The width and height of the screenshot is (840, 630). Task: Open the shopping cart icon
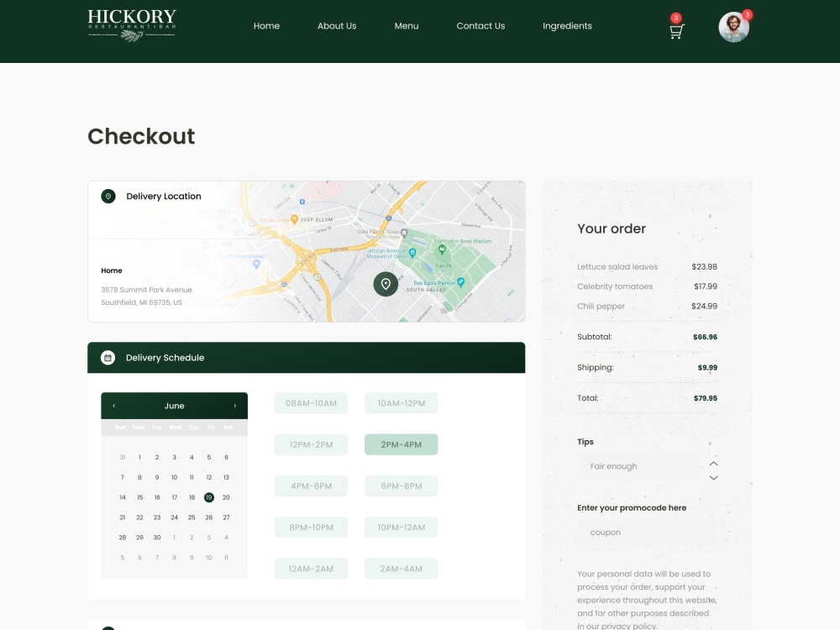(676, 31)
